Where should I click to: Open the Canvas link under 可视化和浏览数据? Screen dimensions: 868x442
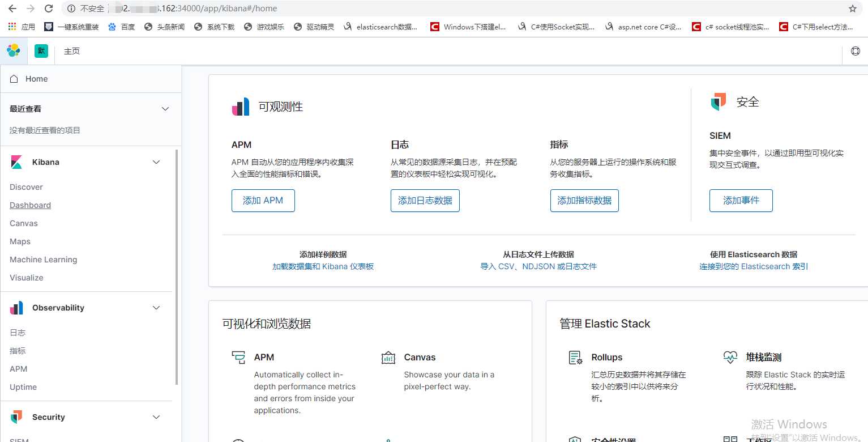pos(420,358)
